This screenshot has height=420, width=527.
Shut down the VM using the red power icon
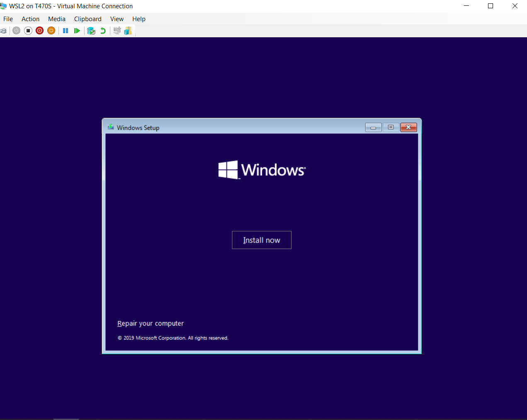tap(40, 31)
